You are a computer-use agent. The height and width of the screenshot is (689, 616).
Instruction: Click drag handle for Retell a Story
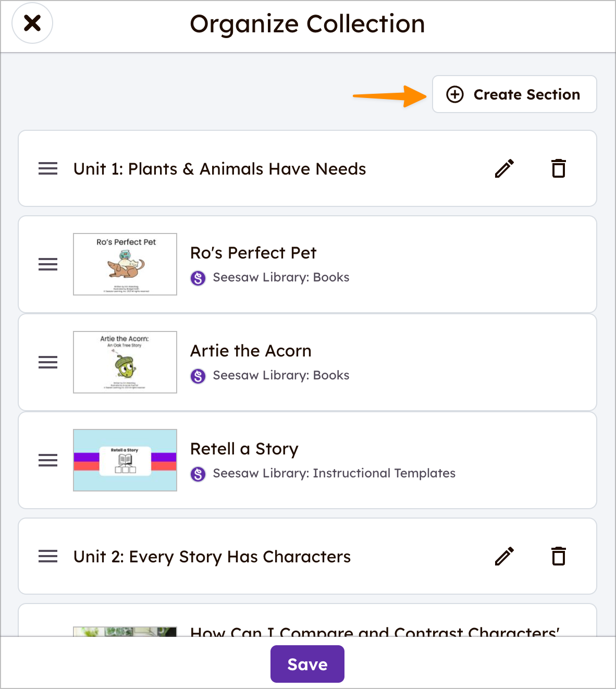pyautogui.click(x=48, y=460)
